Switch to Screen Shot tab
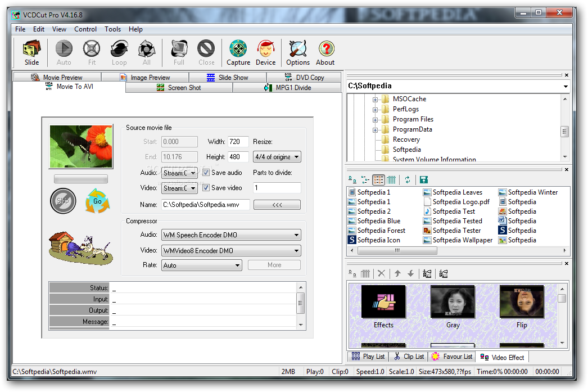This screenshot has width=588, height=392. click(x=179, y=87)
